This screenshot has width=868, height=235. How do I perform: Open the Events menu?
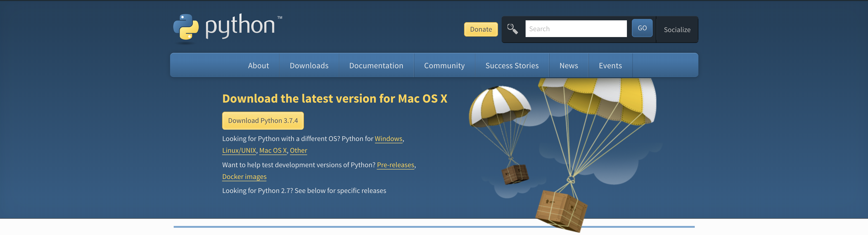(610, 66)
